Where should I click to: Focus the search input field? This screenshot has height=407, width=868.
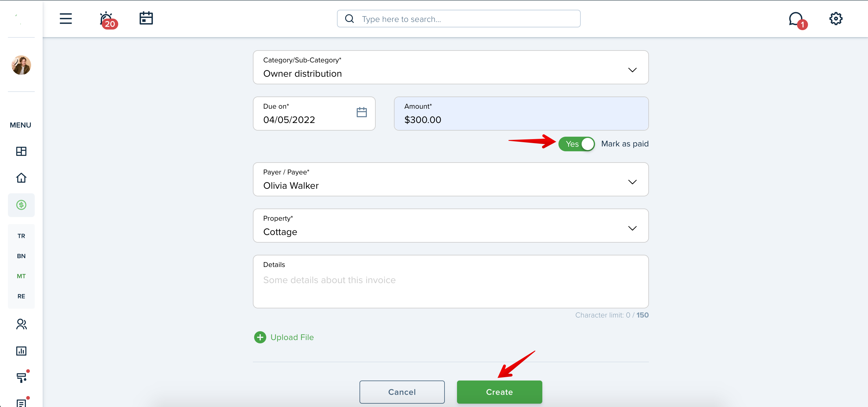tap(459, 19)
